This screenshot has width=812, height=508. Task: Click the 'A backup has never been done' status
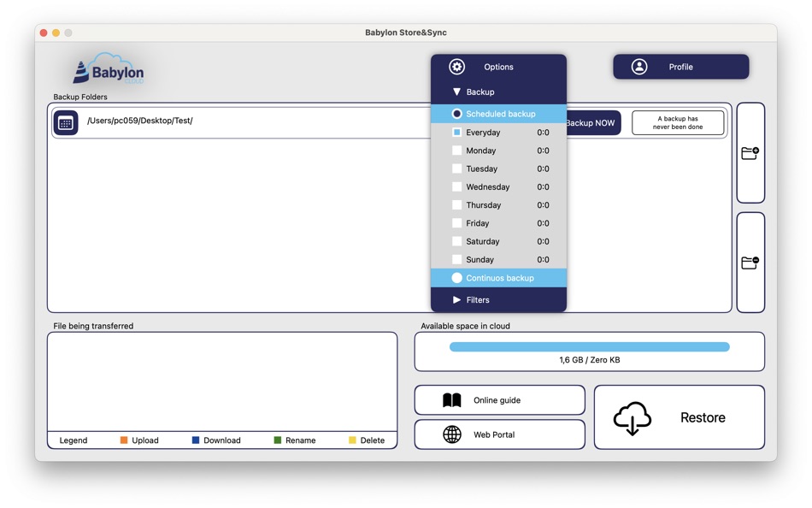(678, 123)
